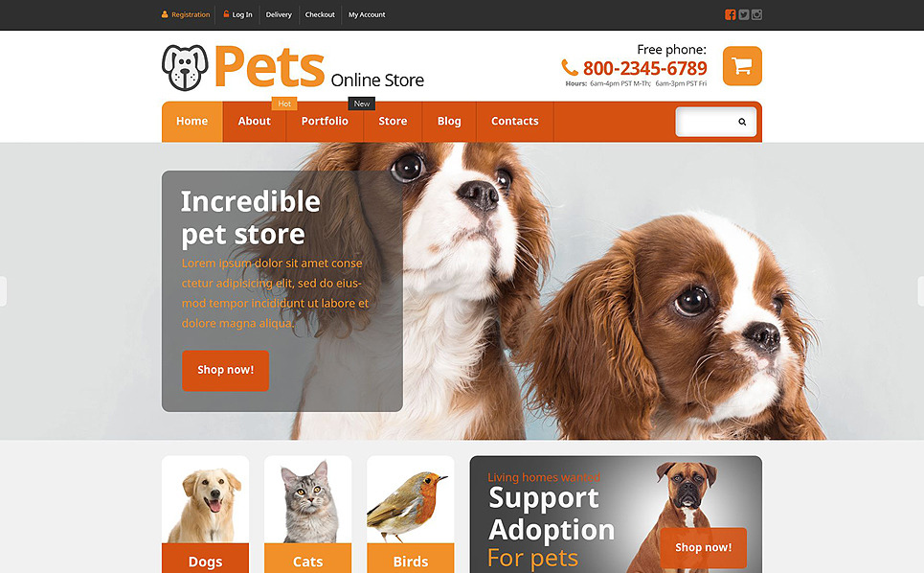
Task: Open the Twitter social icon
Action: 744,14
